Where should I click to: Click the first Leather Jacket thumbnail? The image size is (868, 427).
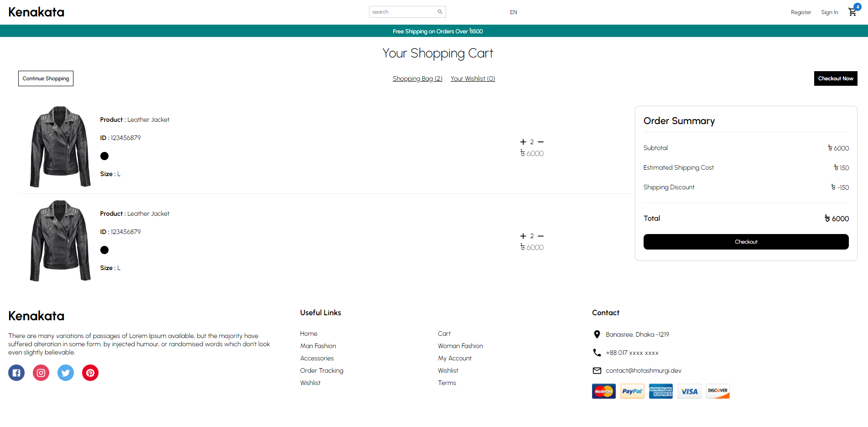(x=60, y=146)
